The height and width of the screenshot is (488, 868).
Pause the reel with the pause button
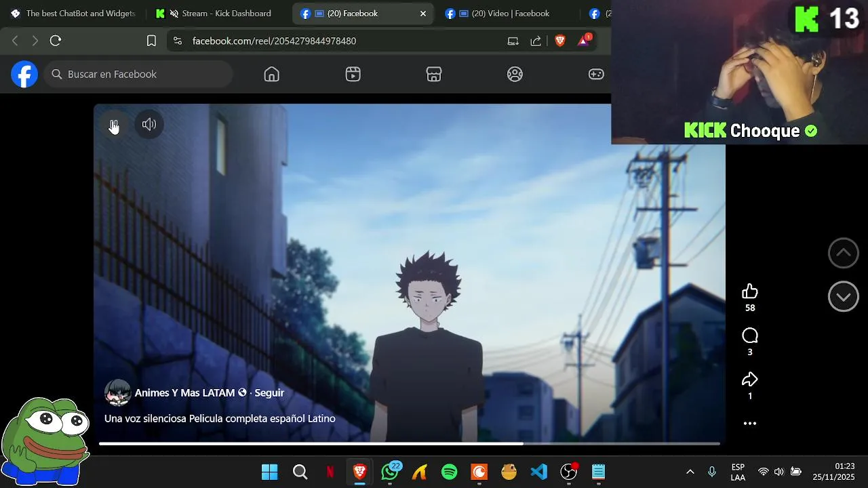pos(114,125)
